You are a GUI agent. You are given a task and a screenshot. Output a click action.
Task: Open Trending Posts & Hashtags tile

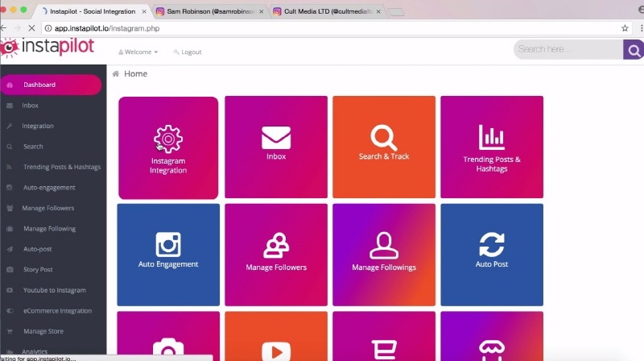(492, 147)
